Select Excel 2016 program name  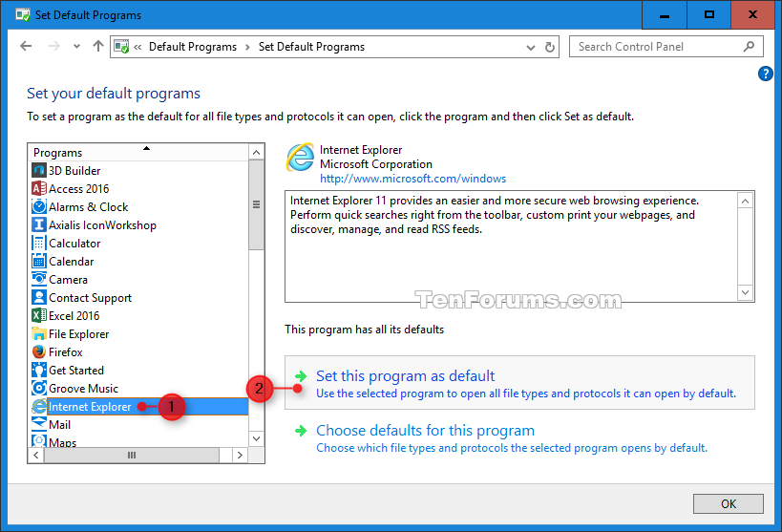point(74,316)
